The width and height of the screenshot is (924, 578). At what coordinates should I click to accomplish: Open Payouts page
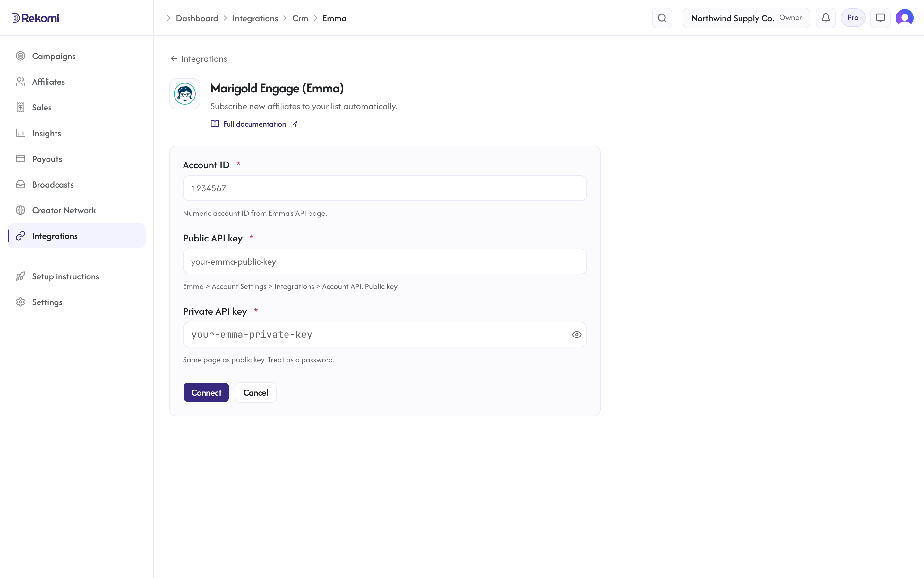76,159
